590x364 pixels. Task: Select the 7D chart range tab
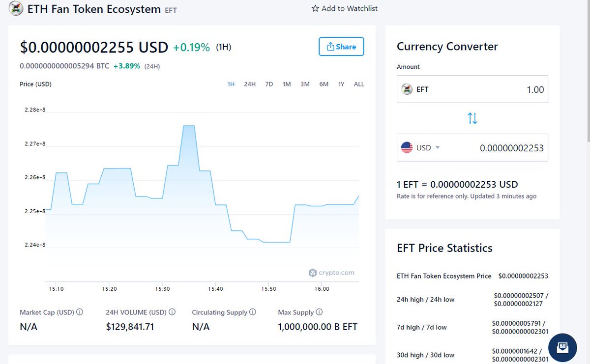tap(269, 84)
